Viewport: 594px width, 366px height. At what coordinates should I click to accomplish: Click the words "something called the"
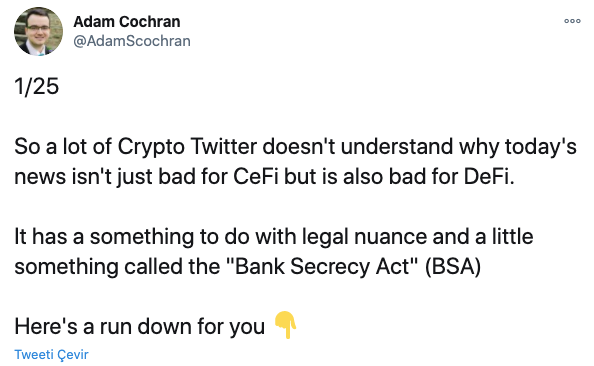117,266
